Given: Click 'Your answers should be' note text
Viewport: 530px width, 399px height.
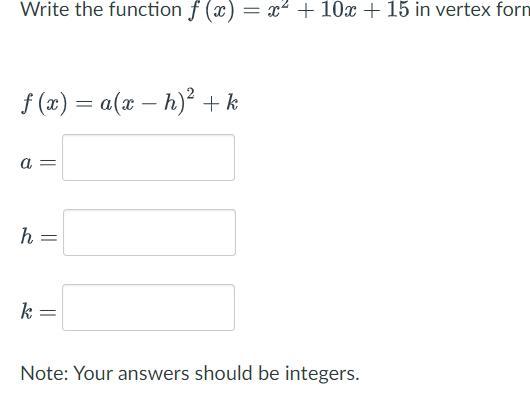Looking at the screenshot, I should tap(176, 373).
